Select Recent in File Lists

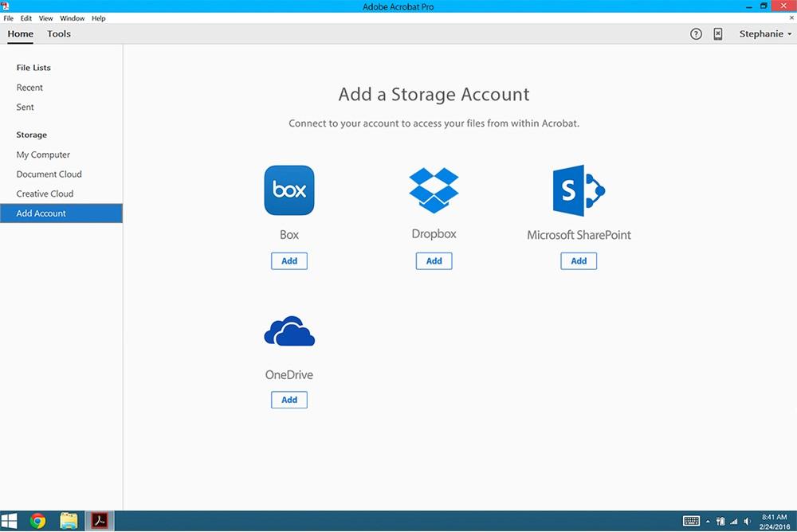[30, 88]
